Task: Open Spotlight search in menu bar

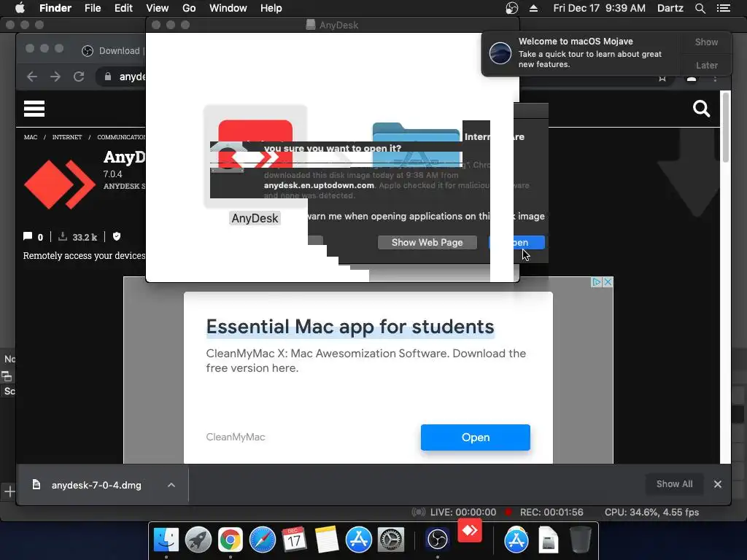Action: (x=700, y=8)
